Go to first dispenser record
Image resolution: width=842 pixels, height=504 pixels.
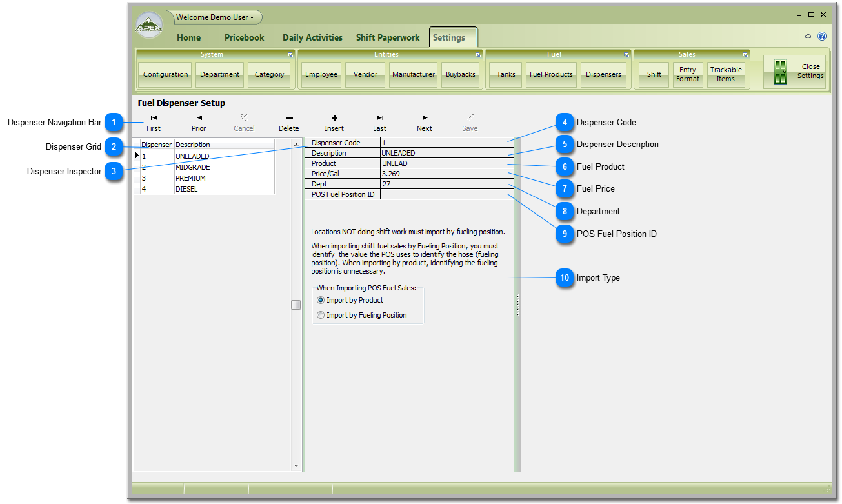tap(154, 123)
